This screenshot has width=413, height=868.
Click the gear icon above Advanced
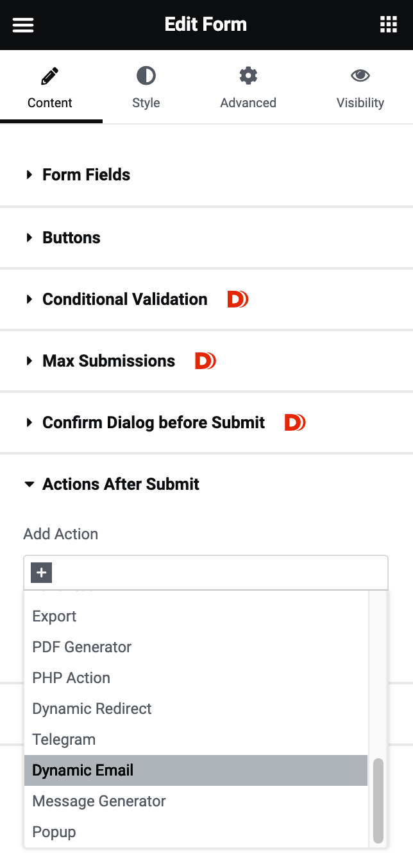(248, 75)
